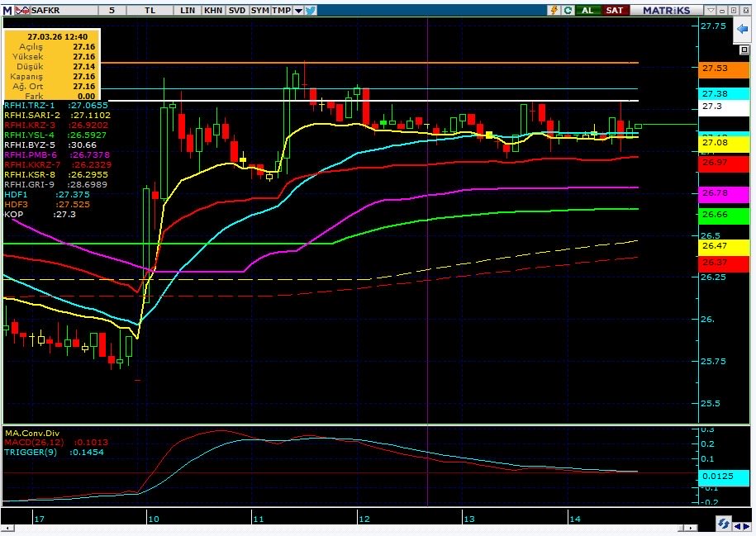Select the RFHI.SARI-2 indicator label

tap(32, 115)
